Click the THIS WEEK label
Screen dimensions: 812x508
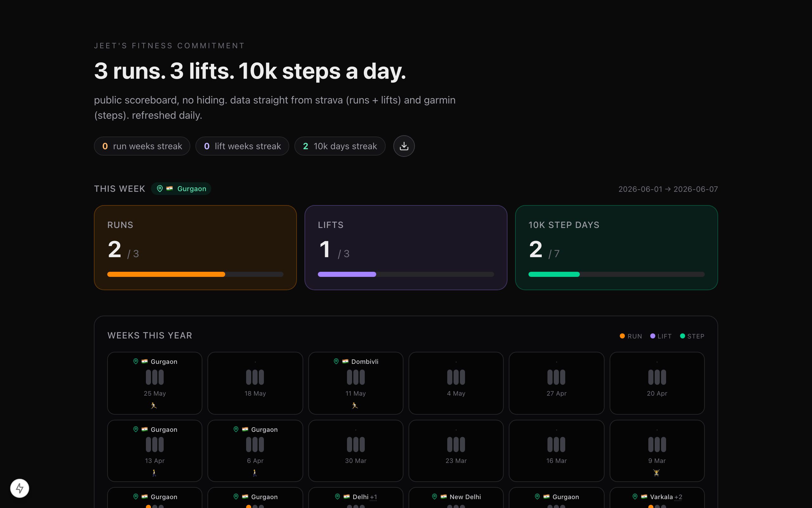coord(120,189)
